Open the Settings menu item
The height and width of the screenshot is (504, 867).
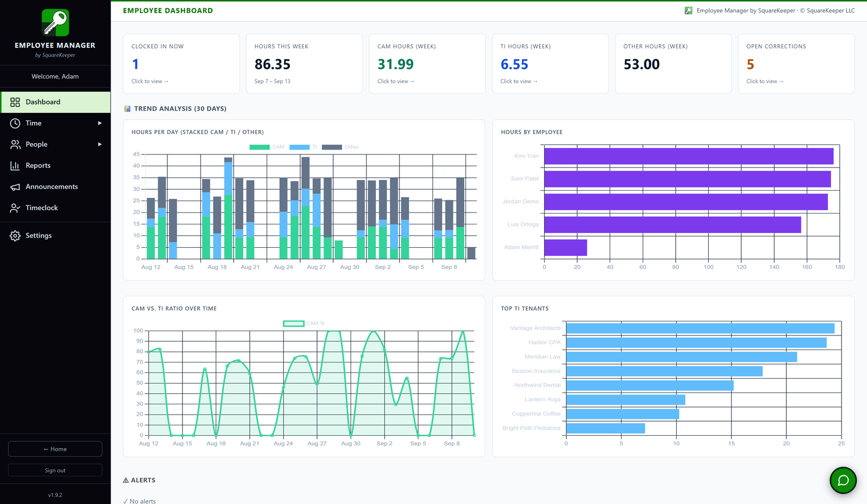pyautogui.click(x=55, y=236)
